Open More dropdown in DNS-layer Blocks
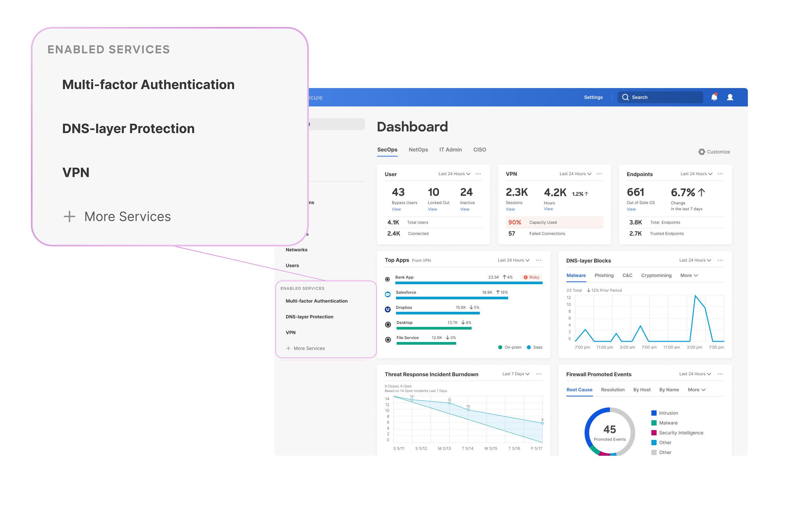Screen dimensions: 812x505 [x=689, y=276]
